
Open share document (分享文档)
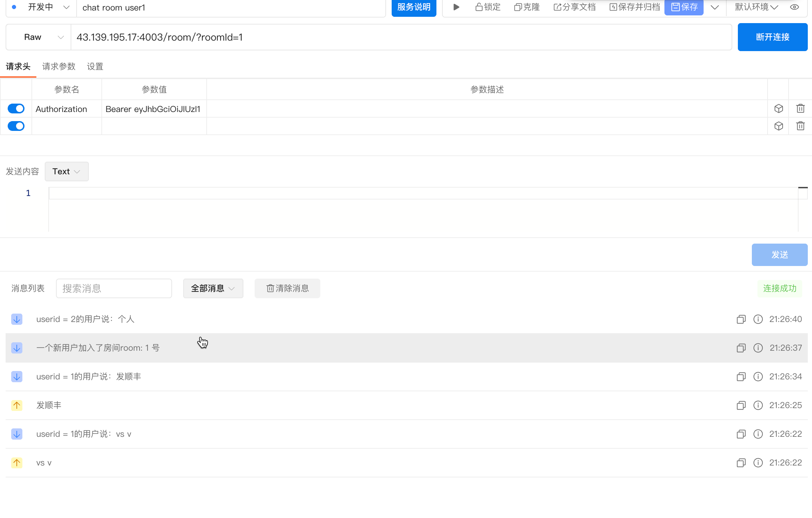574,7
